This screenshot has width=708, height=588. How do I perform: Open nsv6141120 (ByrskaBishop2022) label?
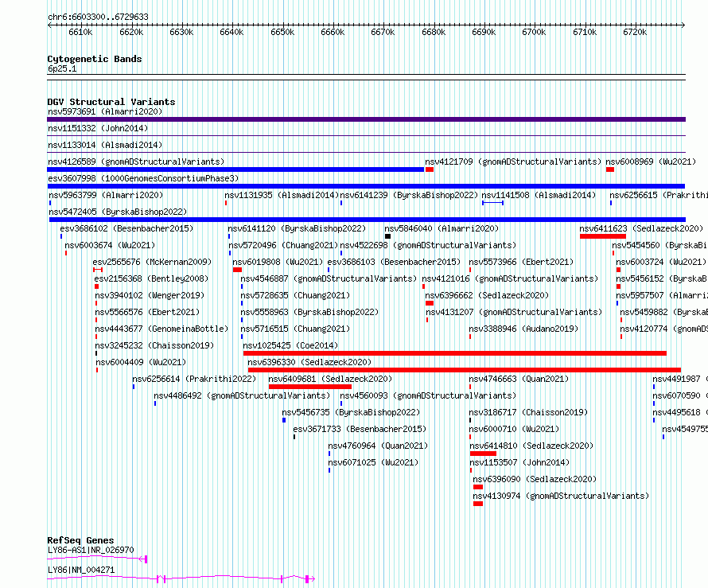(297, 228)
